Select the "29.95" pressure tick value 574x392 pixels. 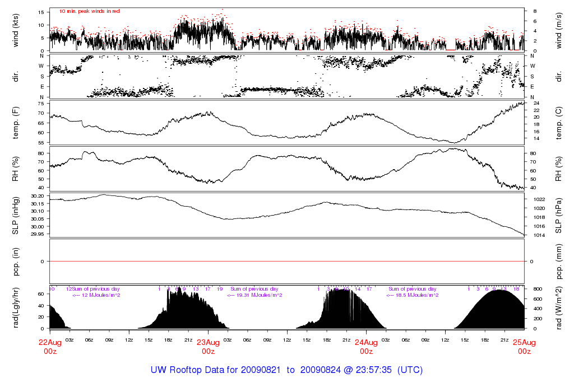(x=38, y=234)
